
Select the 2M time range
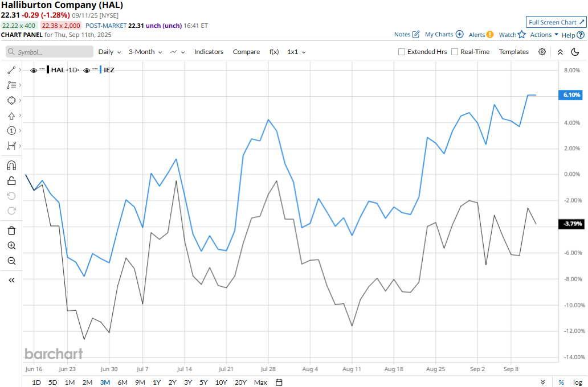[x=87, y=382]
